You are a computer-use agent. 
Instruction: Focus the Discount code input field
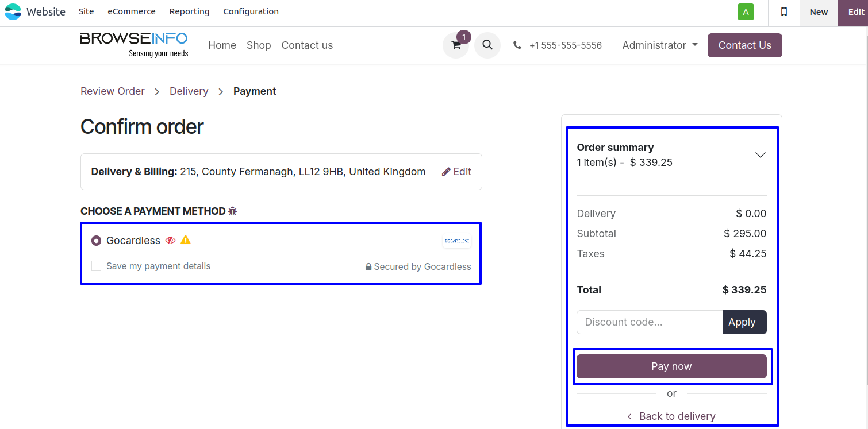coord(649,322)
